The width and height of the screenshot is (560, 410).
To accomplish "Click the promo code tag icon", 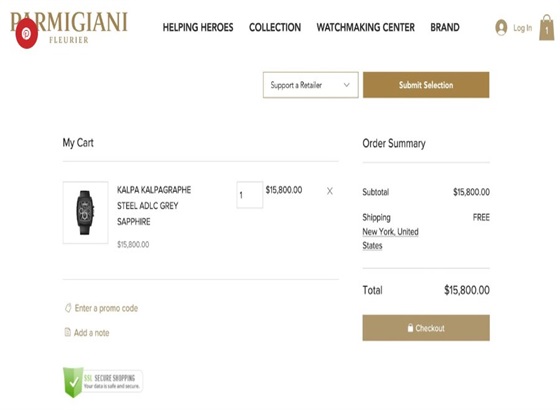I will pyautogui.click(x=68, y=308).
